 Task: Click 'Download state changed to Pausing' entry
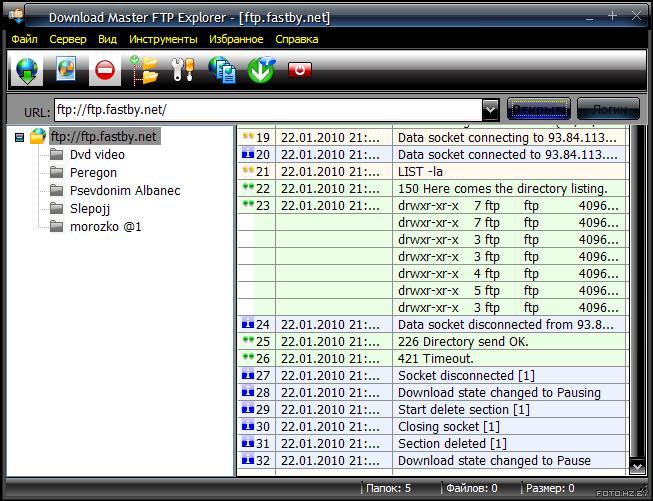click(x=499, y=392)
